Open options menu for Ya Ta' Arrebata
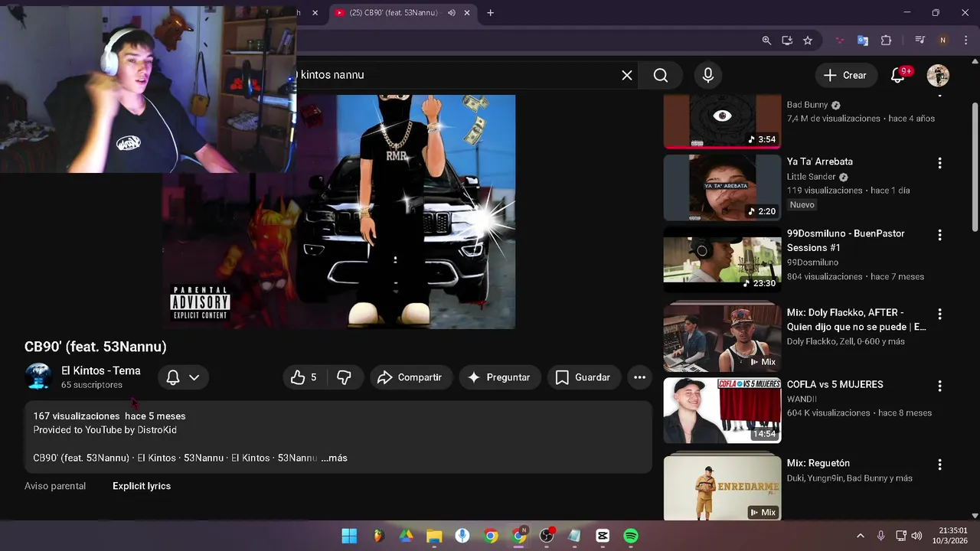 [939, 163]
